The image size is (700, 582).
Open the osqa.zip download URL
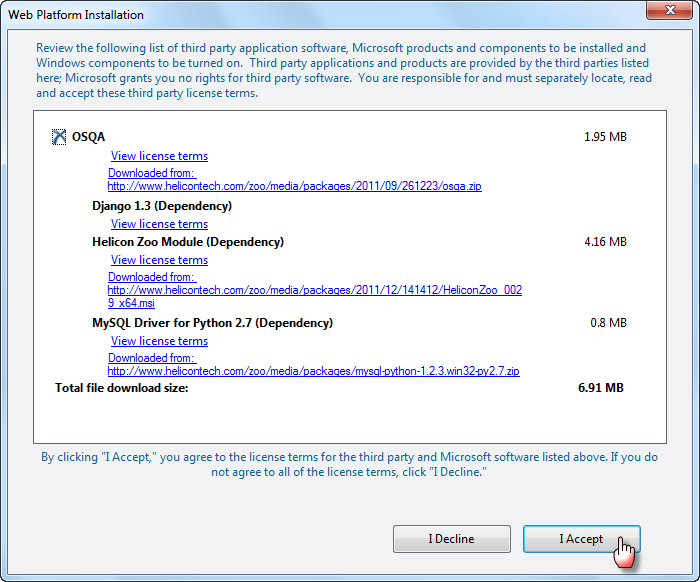[x=295, y=186]
